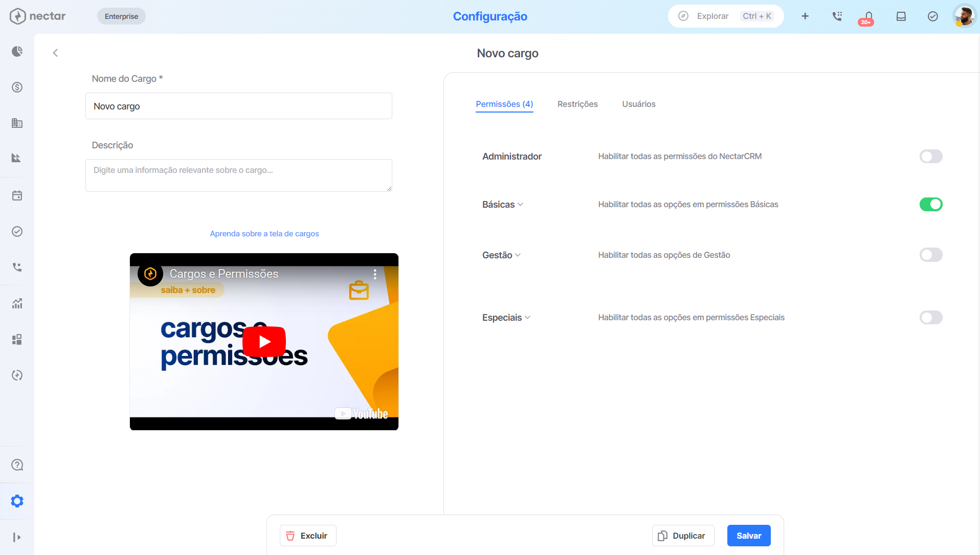This screenshot has height=555, width=980.
Task: Open the companies building icon
Action: coord(17,123)
